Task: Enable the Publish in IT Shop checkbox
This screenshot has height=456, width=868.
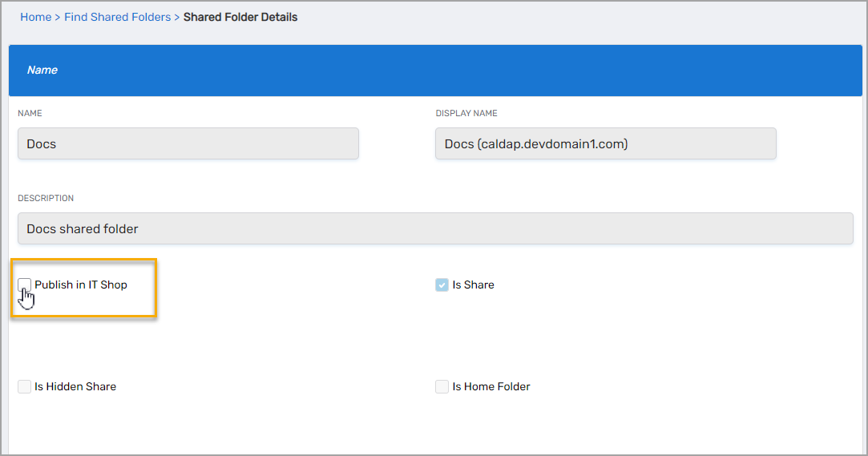Action: tap(25, 284)
